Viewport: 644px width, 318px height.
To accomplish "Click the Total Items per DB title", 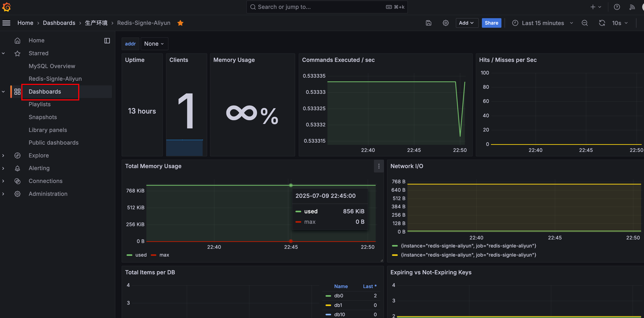I will (x=150, y=272).
